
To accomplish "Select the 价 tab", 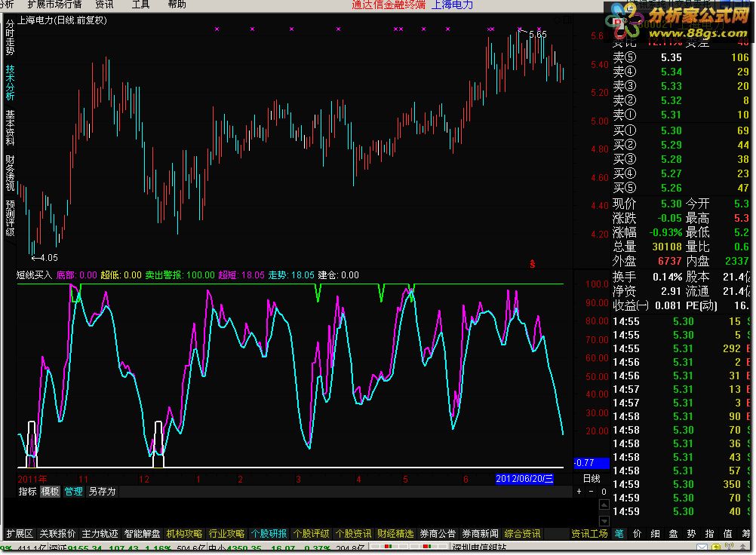I will (x=638, y=534).
